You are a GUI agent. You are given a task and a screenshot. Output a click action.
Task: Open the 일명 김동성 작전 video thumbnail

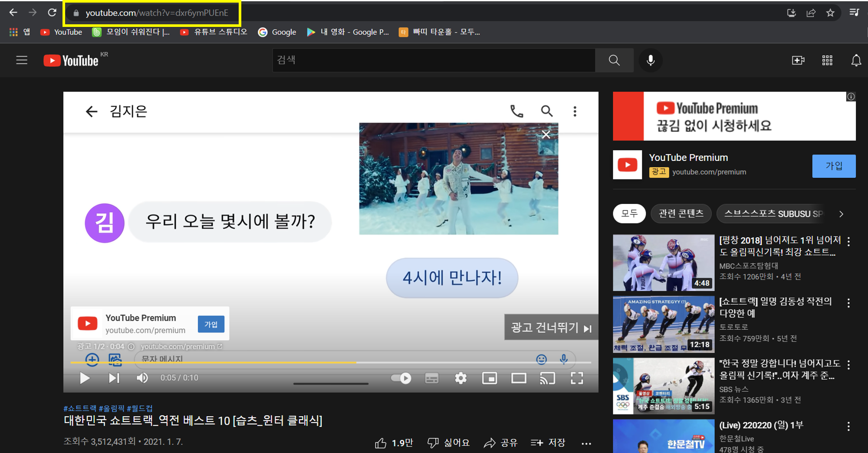tap(664, 325)
